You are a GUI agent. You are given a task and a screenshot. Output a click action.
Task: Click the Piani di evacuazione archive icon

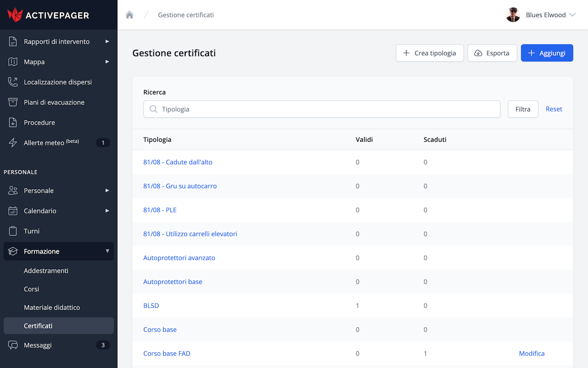coord(13,102)
